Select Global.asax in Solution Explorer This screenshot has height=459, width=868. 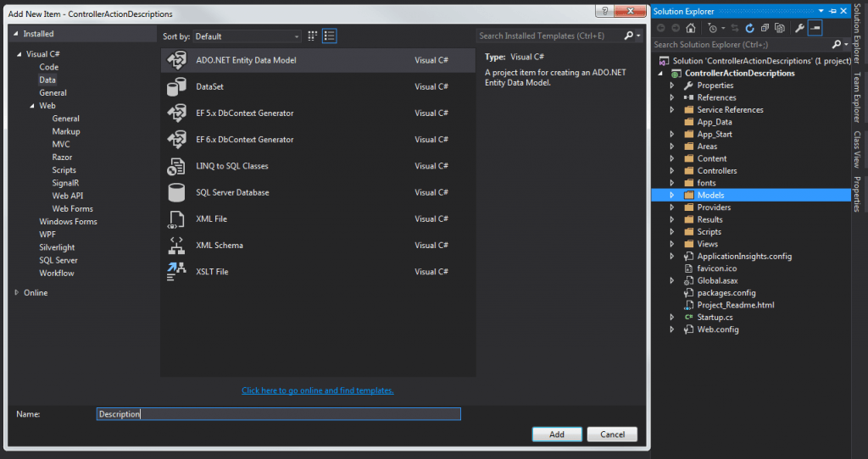coord(717,281)
